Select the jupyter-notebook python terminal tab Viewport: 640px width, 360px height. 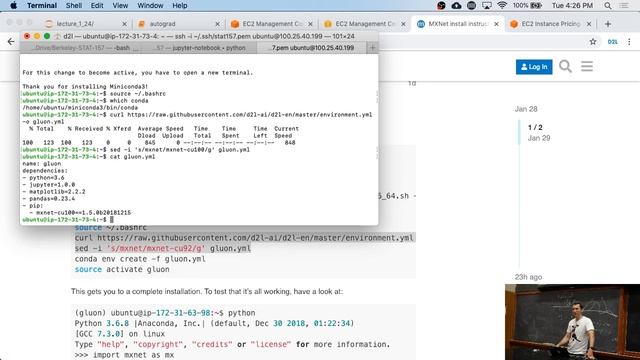click(199, 48)
